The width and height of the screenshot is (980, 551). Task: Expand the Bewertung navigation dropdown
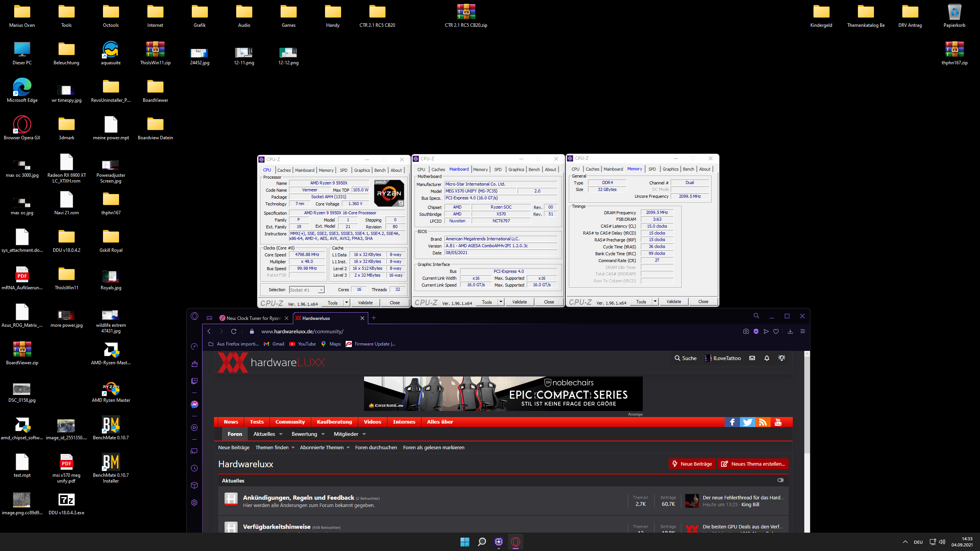click(323, 434)
